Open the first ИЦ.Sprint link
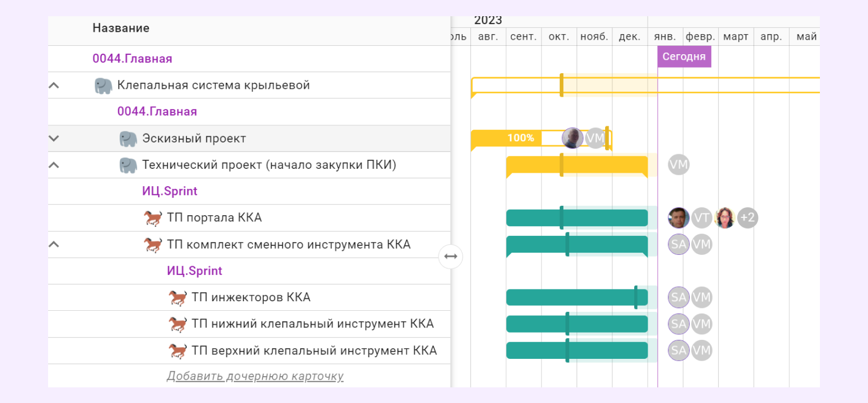Image resolution: width=868 pixels, height=403 pixels. [169, 191]
